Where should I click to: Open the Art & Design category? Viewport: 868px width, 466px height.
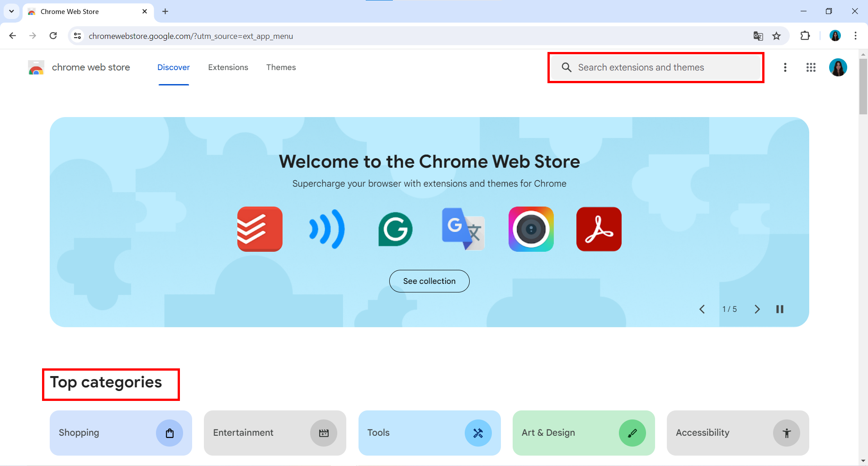[x=584, y=433]
